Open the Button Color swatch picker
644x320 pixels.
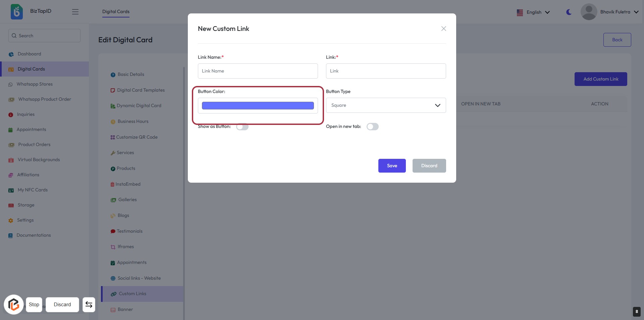pyautogui.click(x=258, y=106)
